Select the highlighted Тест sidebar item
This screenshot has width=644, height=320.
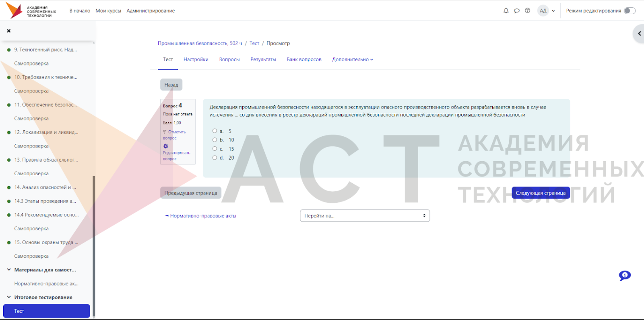(47, 311)
